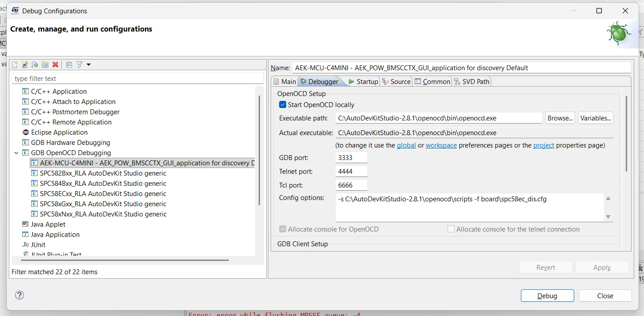The height and width of the screenshot is (316, 644).
Task: Click the Debug button
Action: 547,296
